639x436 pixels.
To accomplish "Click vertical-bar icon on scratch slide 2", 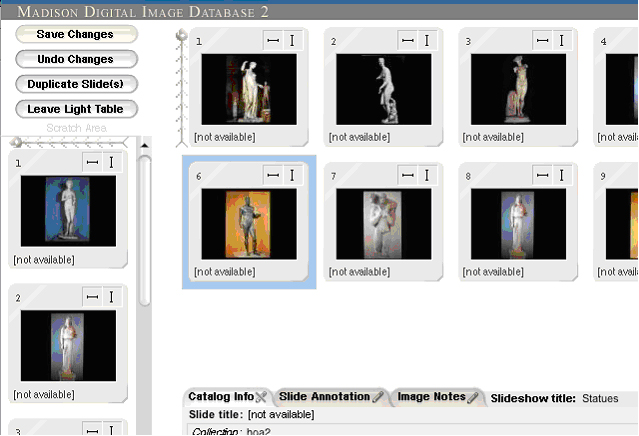I will tap(111, 297).
